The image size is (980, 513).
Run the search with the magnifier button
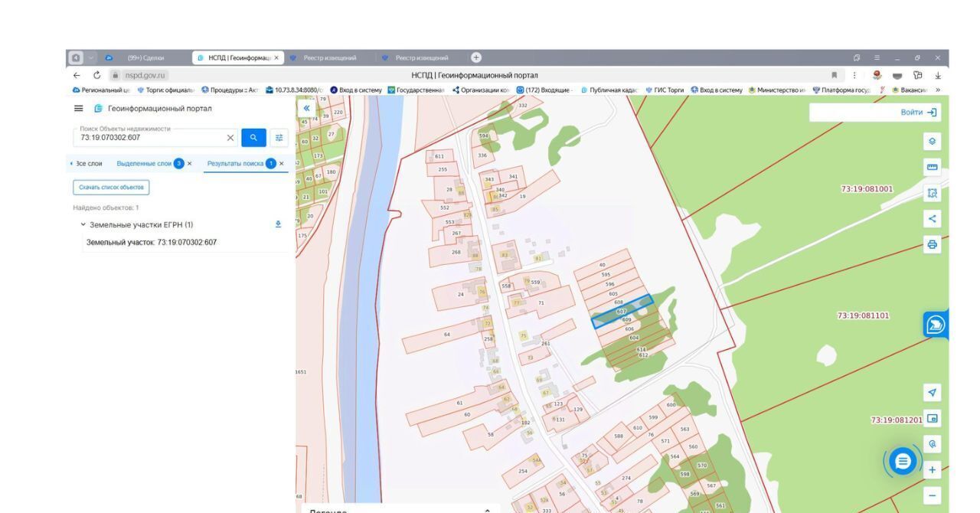click(253, 138)
